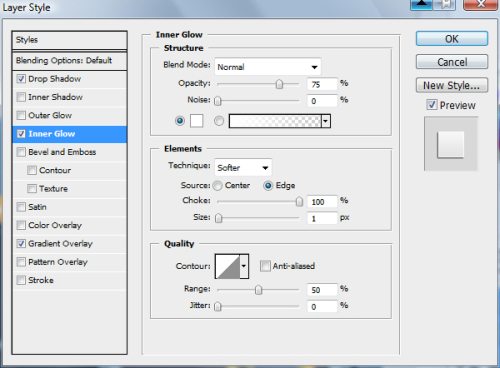
Task: Open the glow gradient editor bar
Action: [275, 121]
